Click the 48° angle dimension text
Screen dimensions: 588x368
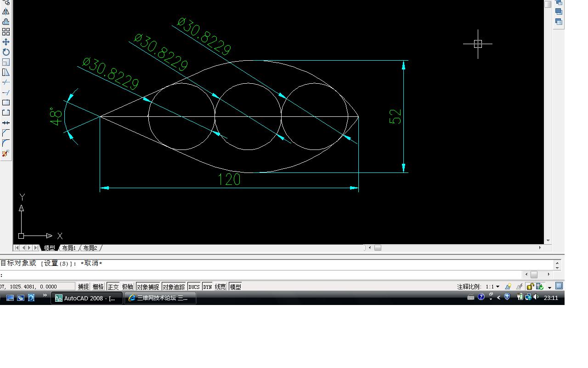[x=56, y=116]
